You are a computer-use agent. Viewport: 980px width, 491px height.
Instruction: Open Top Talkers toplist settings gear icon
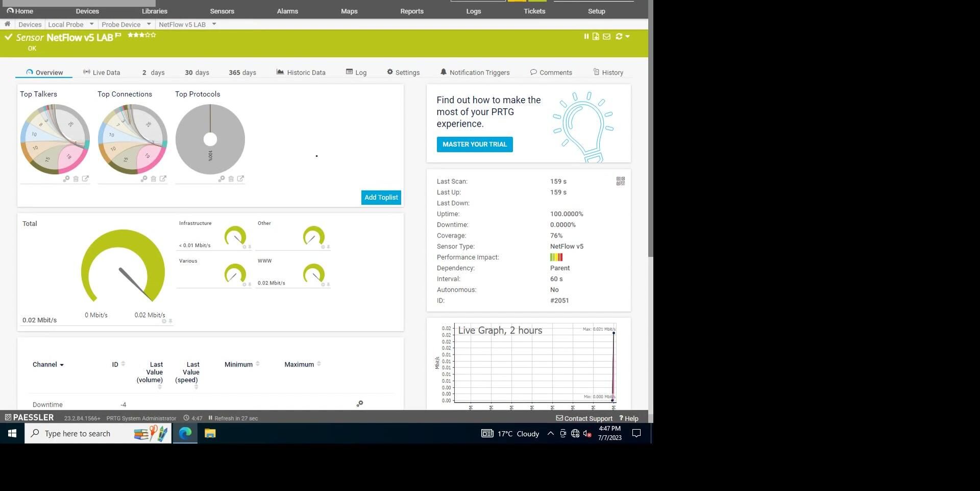(66, 179)
